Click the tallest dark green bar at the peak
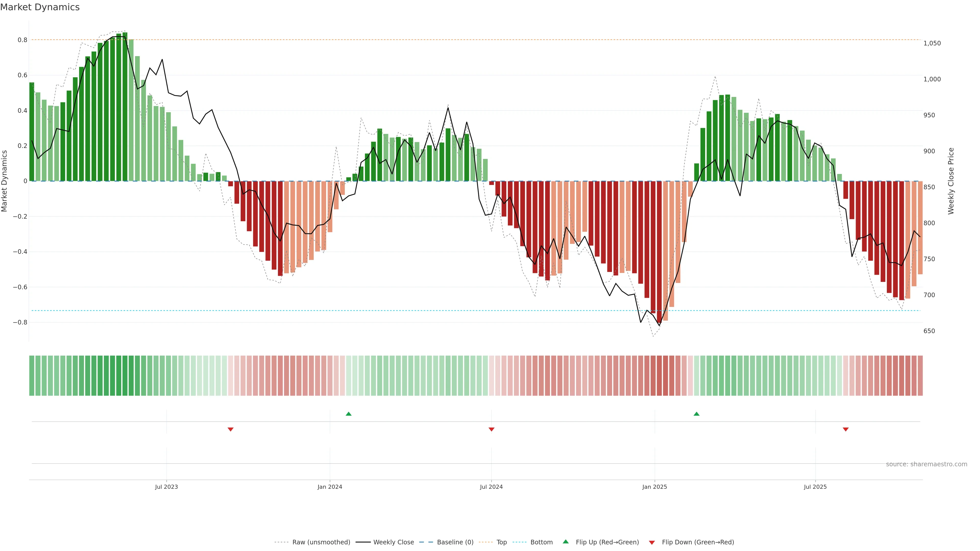The image size is (980, 551). point(125,106)
